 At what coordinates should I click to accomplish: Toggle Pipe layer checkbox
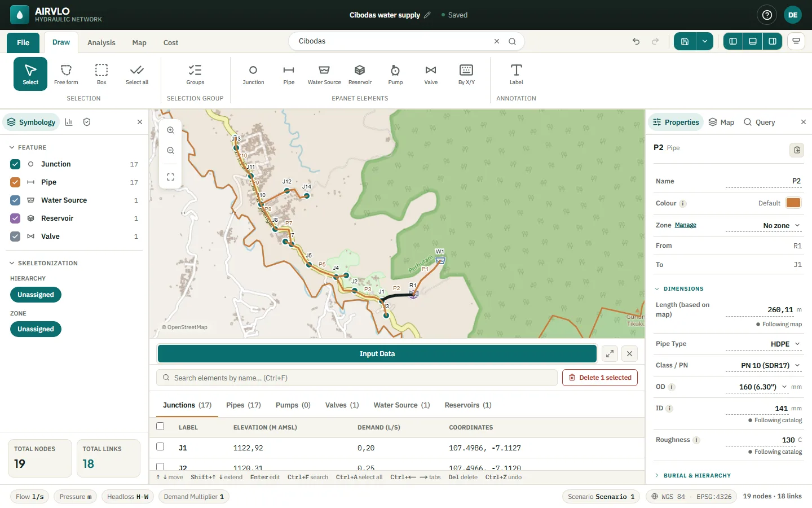coord(15,182)
